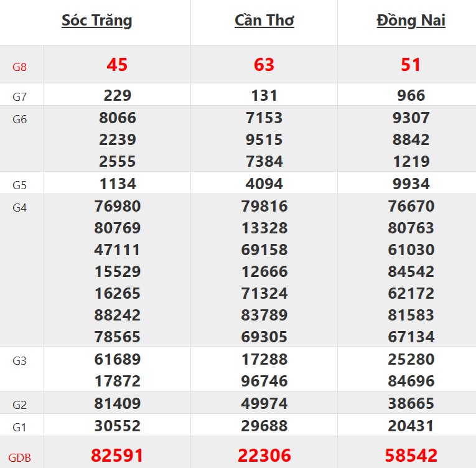Click the GDB special prize label
Image resolution: width=476 pixels, height=468 pixels.
click(20, 457)
